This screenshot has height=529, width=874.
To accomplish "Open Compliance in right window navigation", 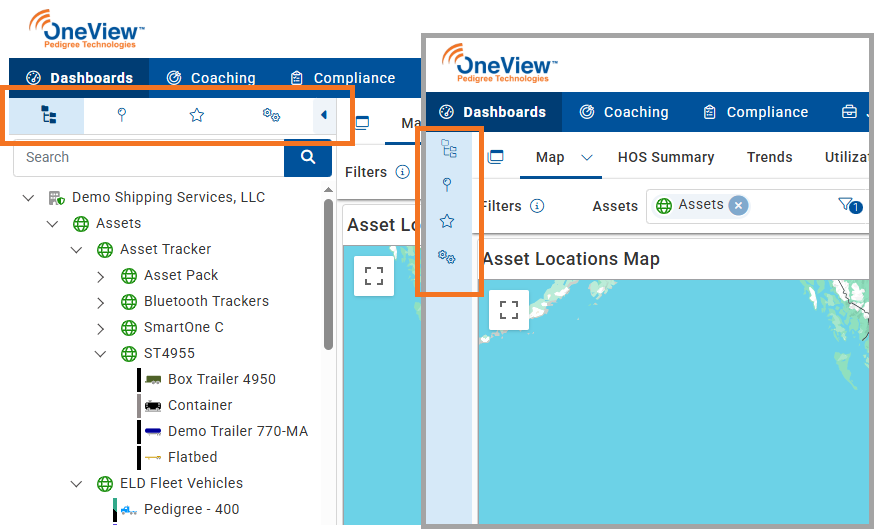I will click(756, 112).
